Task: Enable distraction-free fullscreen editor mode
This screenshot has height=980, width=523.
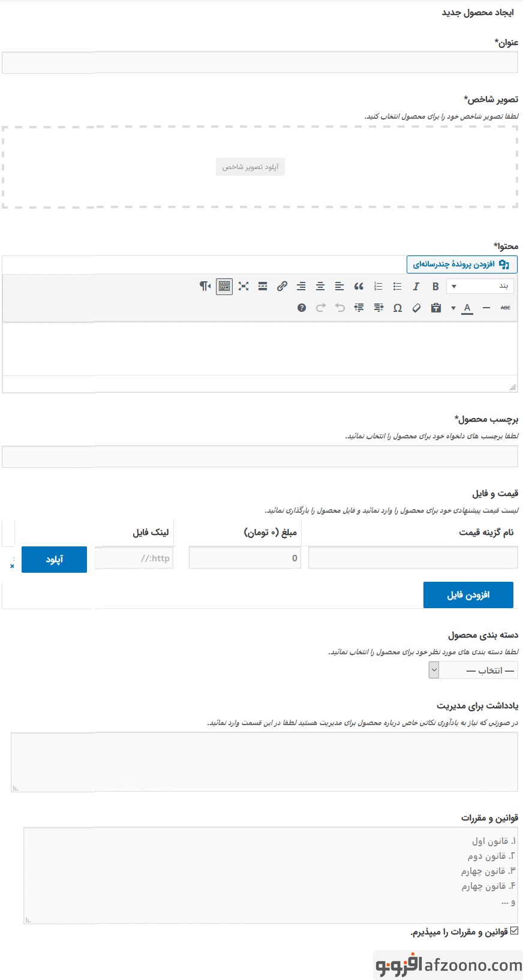Action: pyautogui.click(x=244, y=287)
